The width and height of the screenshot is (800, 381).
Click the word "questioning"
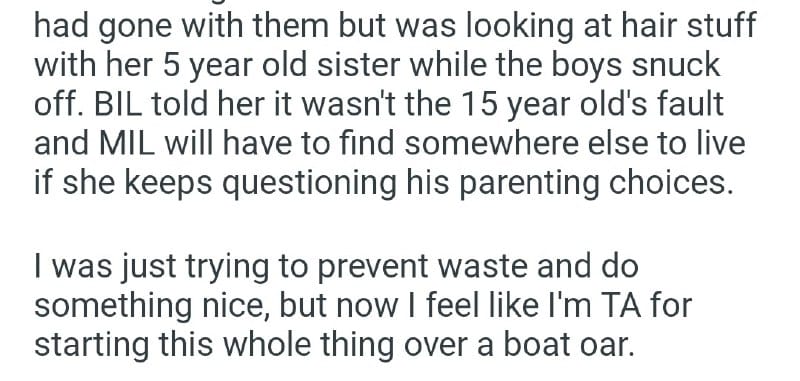309,183
